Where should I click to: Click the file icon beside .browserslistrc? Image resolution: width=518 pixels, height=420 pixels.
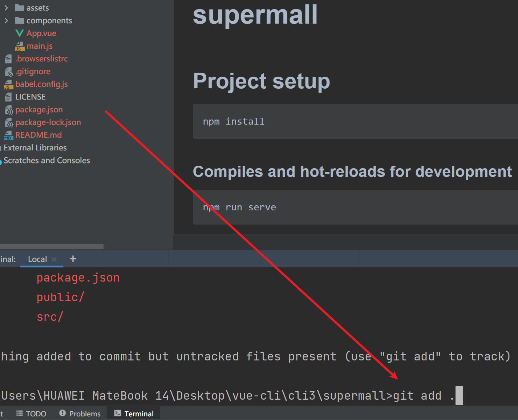tap(8, 58)
